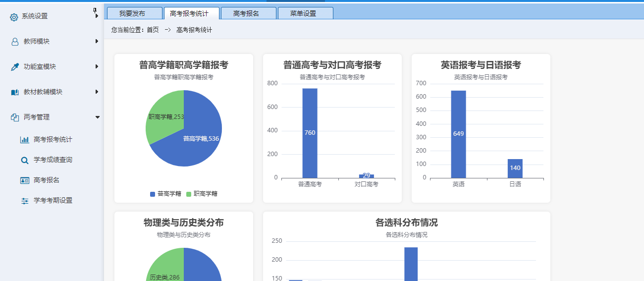Click the 普通高考 bar labeled 760
The image size is (644, 281).
tap(310, 133)
